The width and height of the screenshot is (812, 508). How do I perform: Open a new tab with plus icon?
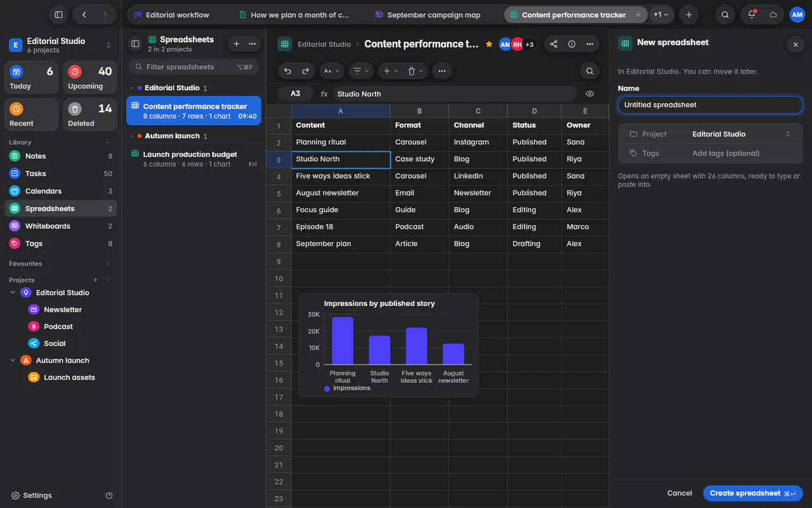pyautogui.click(x=688, y=15)
